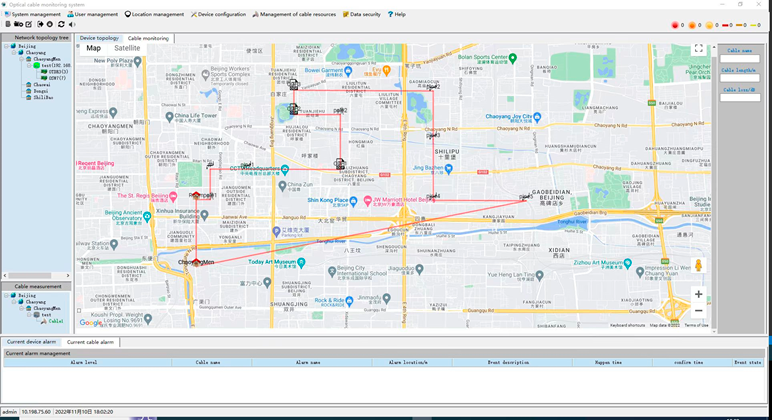Collapse the Beijing node in topology tree
The height and width of the screenshot is (420, 772).
pyautogui.click(x=5, y=46)
